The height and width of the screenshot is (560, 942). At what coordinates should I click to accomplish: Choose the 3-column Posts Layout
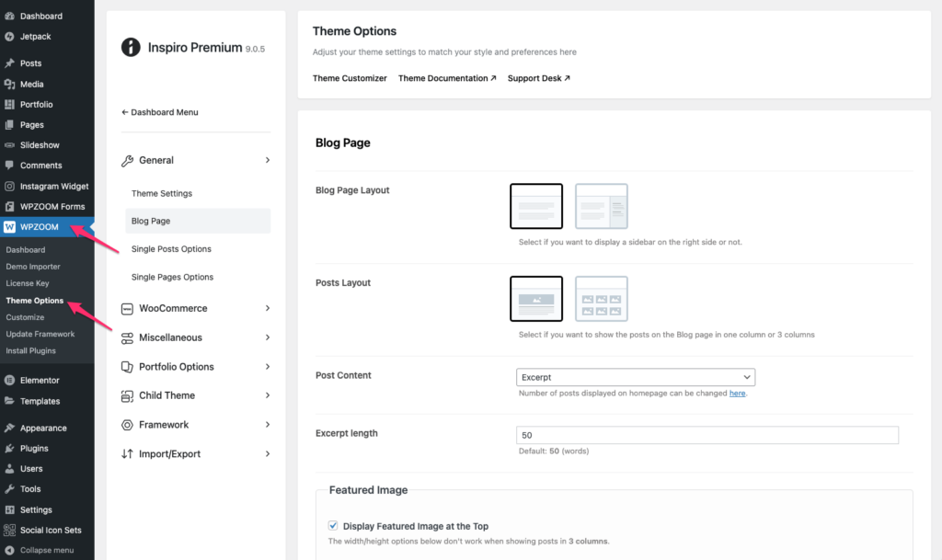pos(602,298)
